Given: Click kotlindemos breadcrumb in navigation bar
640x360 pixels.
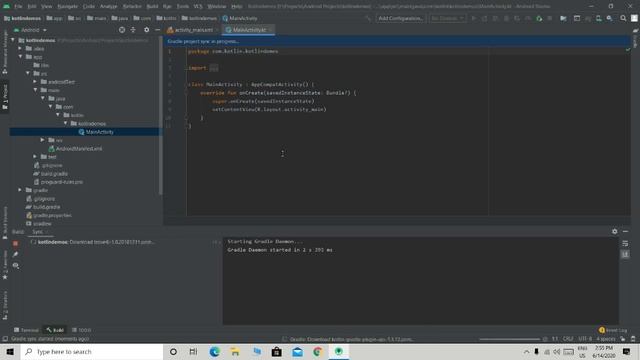Looking at the screenshot, I should point(22,18).
